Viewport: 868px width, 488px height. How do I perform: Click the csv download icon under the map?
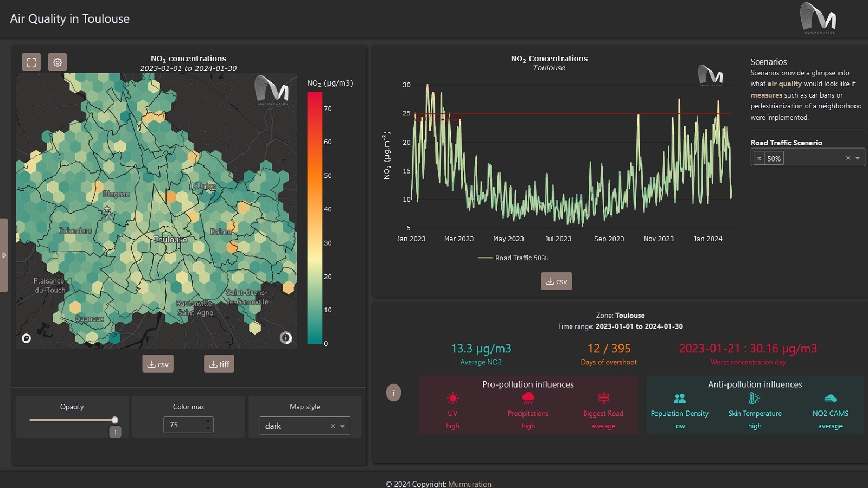[x=158, y=363]
